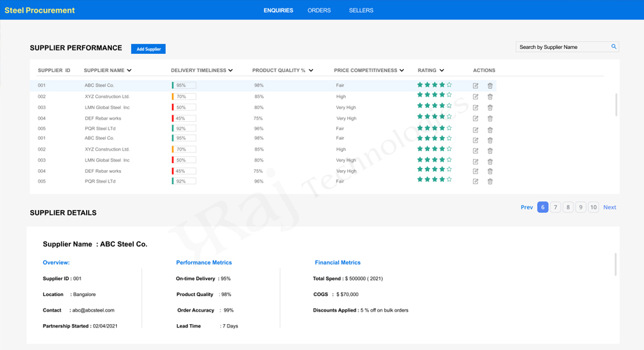
Task: Delete the last PQR Steel LTd row
Action: click(x=490, y=181)
